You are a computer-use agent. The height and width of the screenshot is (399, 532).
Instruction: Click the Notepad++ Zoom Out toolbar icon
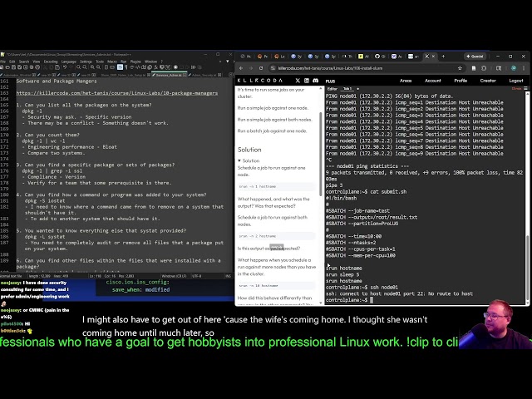(x=98, y=67)
